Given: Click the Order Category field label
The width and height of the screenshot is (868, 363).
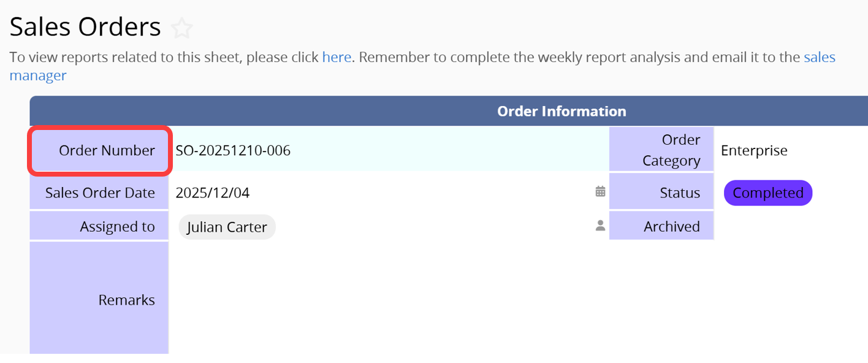Looking at the screenshot, I should pyautogui.click(x=661, y=150).
